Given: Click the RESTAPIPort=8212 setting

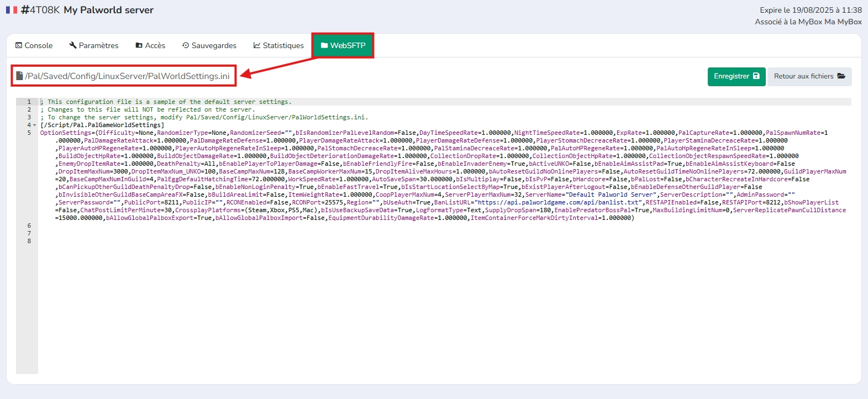Looking at the screenshot, I should (x=751, y=202).
